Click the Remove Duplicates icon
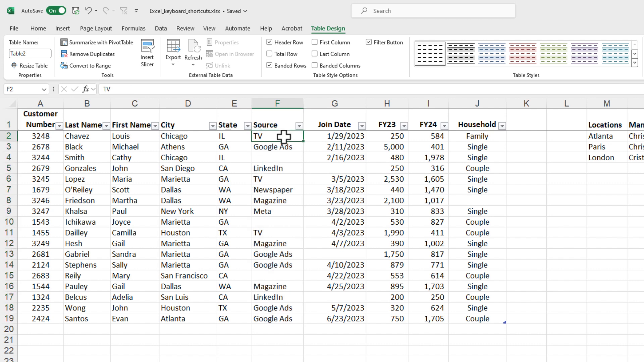 (x=64, y=54)
